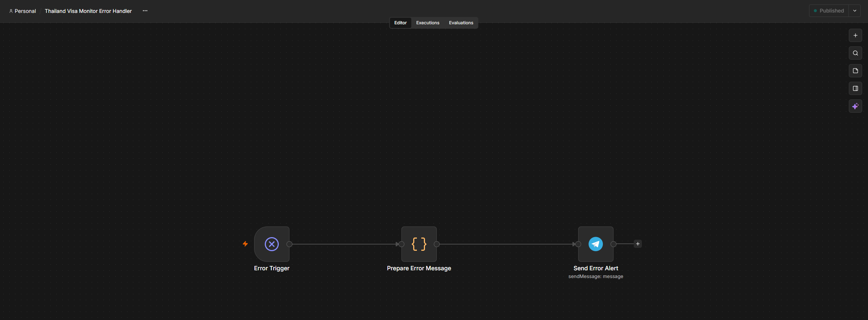Expand the Published dropdown arrow

(855, 11)
